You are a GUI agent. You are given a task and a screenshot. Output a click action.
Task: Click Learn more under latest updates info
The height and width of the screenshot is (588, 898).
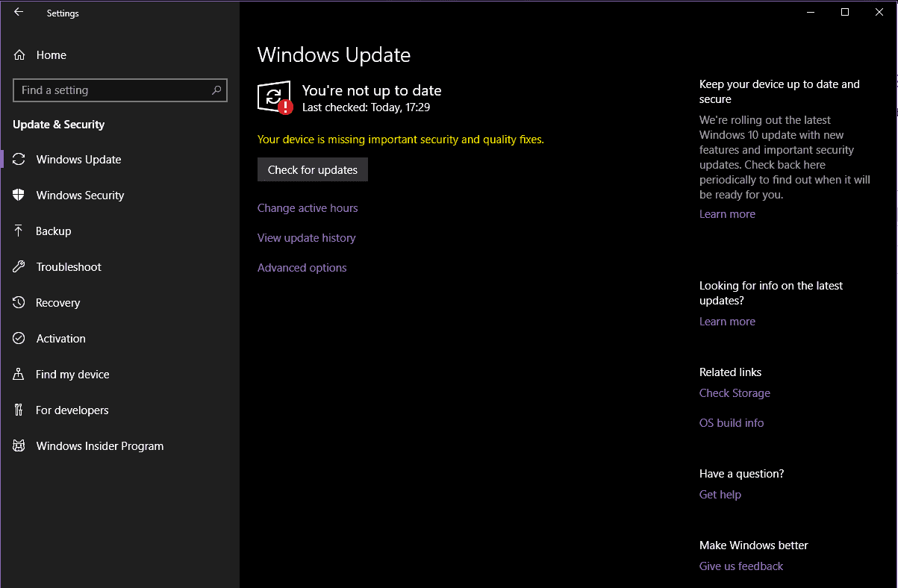[x=727, y=322]
